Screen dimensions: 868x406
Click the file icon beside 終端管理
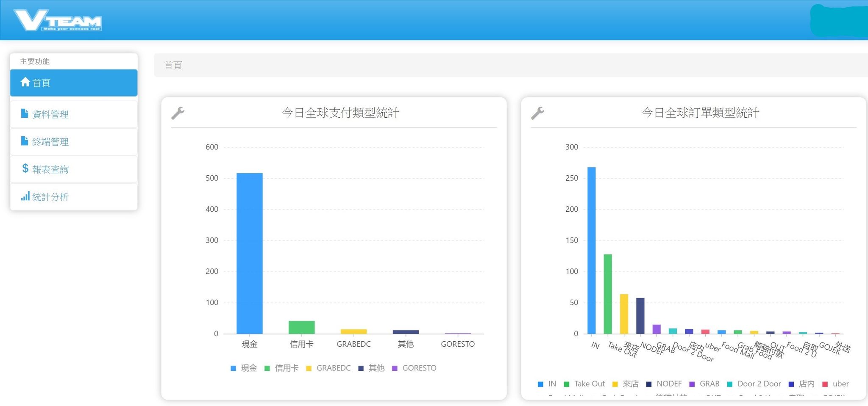(x=25, y=141)
